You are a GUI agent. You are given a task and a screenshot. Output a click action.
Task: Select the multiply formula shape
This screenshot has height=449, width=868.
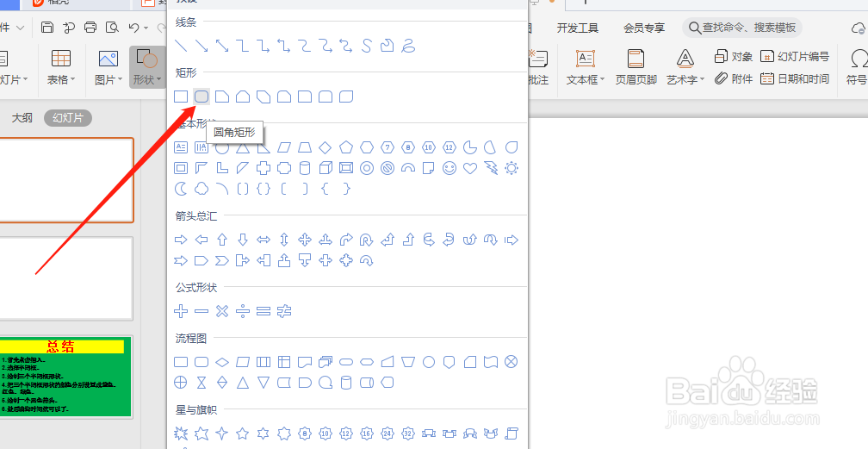point(222,311)
